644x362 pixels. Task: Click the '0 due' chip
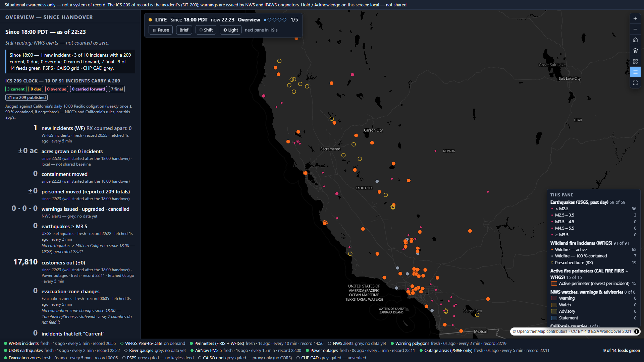[x=36, y=89]
